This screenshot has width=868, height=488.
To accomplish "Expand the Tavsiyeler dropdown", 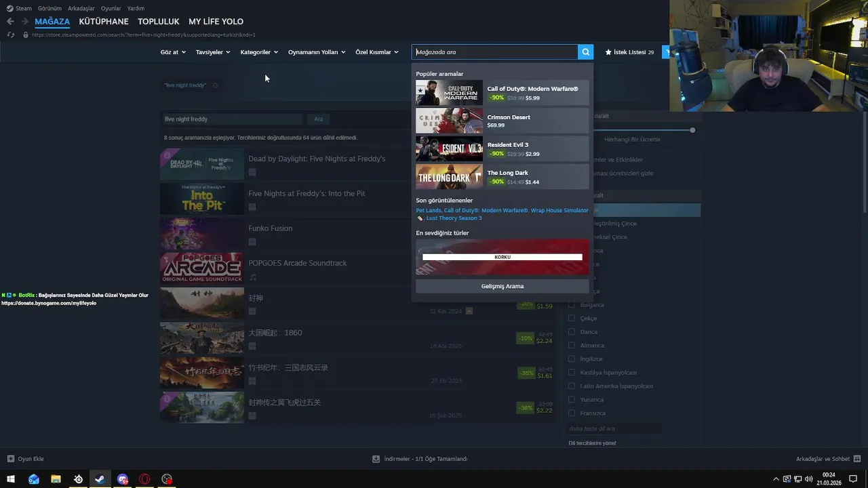I will pyautogui.click(x=213, y=52).
